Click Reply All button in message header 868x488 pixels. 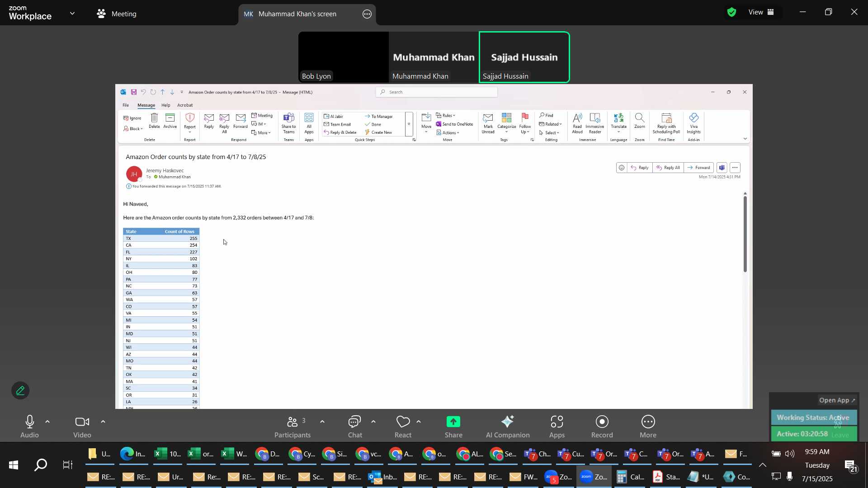tap(668, 168)
